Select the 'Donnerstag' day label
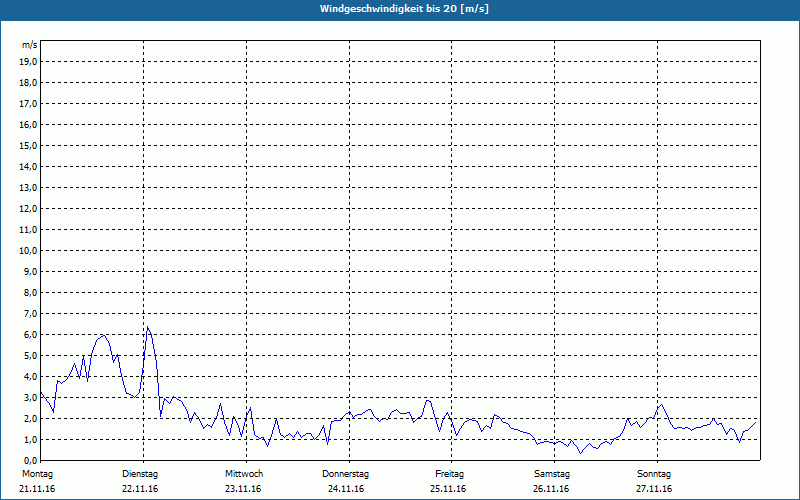Screen dimensions: 800x500 pyautogui.click(x=345, y=474)
